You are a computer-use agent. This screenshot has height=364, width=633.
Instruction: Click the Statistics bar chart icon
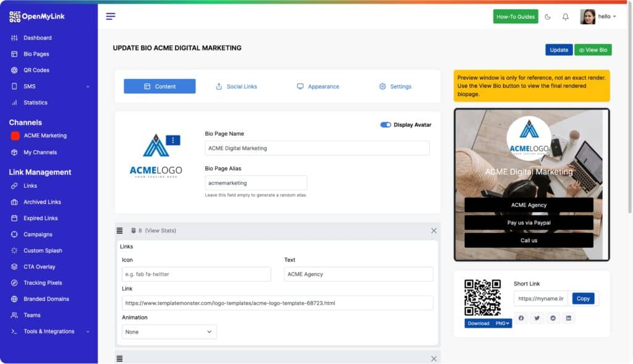pos(14,103)
